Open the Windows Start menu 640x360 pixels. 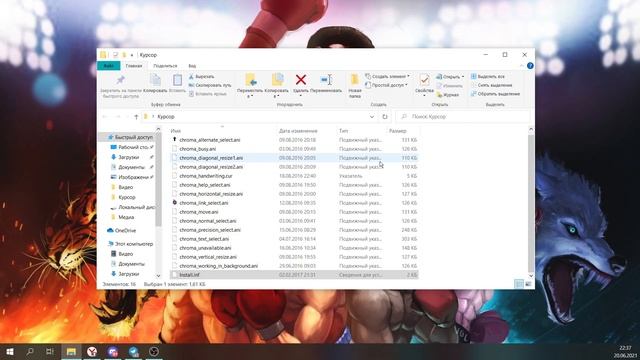click(10, 351)
